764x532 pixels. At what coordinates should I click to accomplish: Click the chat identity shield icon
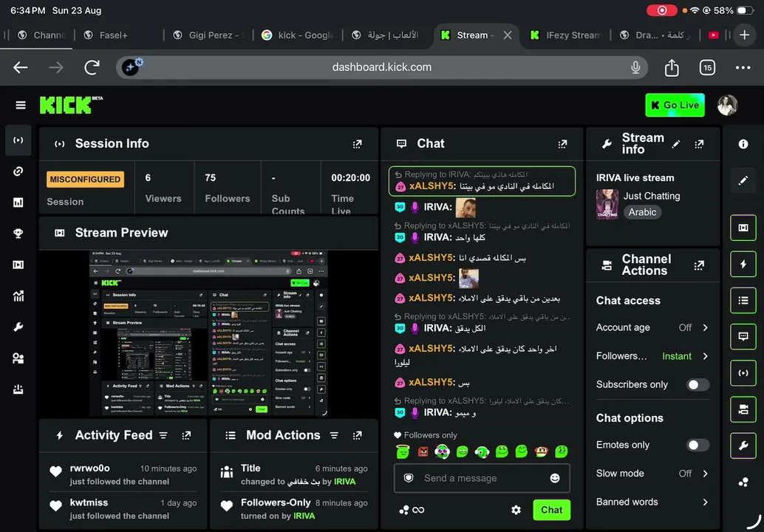[409, 478]
